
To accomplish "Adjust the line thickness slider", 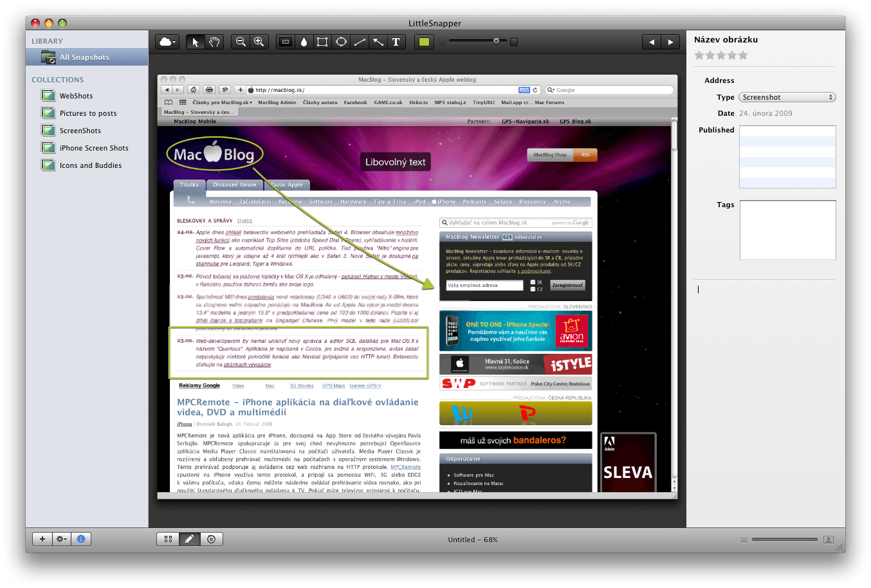I will point(477,41).
